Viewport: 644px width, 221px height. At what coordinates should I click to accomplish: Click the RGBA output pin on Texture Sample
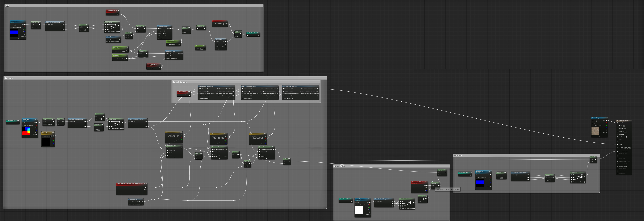tap(606, 132)
